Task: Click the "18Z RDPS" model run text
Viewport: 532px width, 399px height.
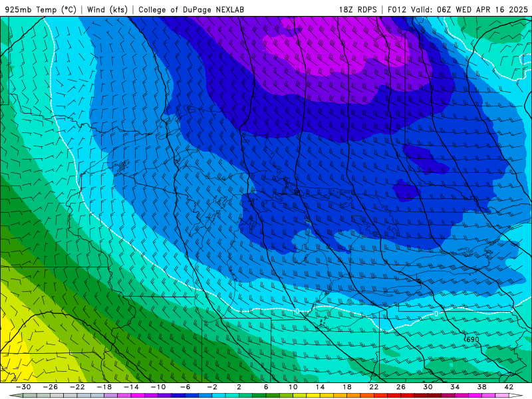Action: (x=358, y=9)
